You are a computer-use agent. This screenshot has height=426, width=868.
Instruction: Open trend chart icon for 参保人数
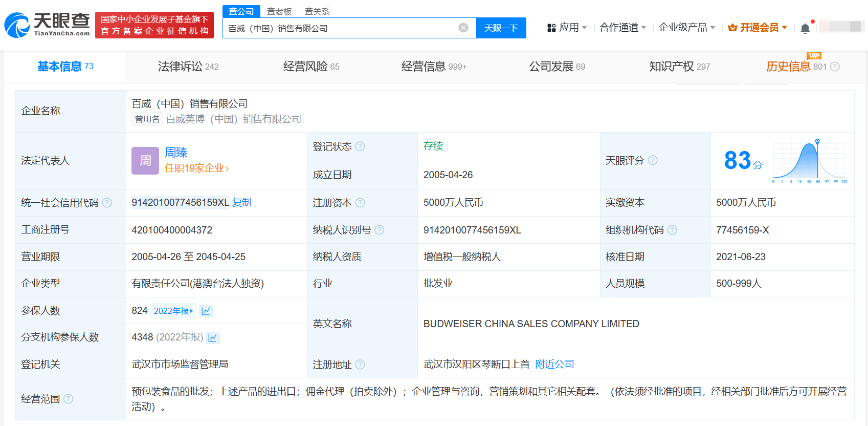click(206, 311)
